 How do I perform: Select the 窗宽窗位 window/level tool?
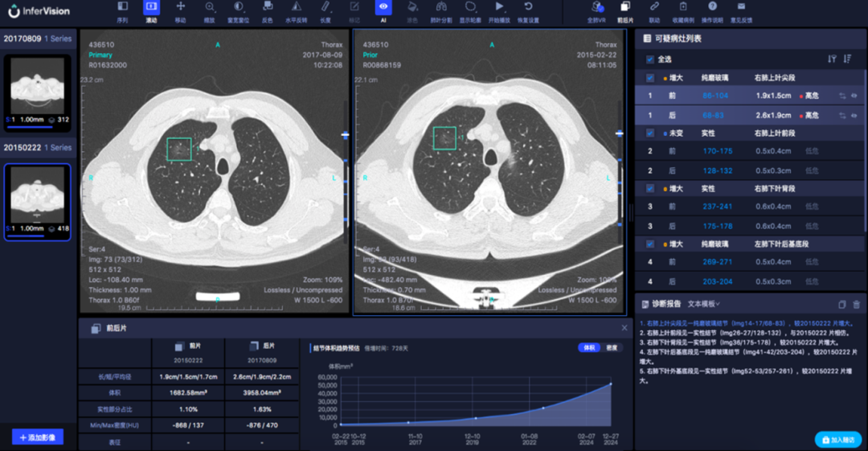[x=238, y=11]
